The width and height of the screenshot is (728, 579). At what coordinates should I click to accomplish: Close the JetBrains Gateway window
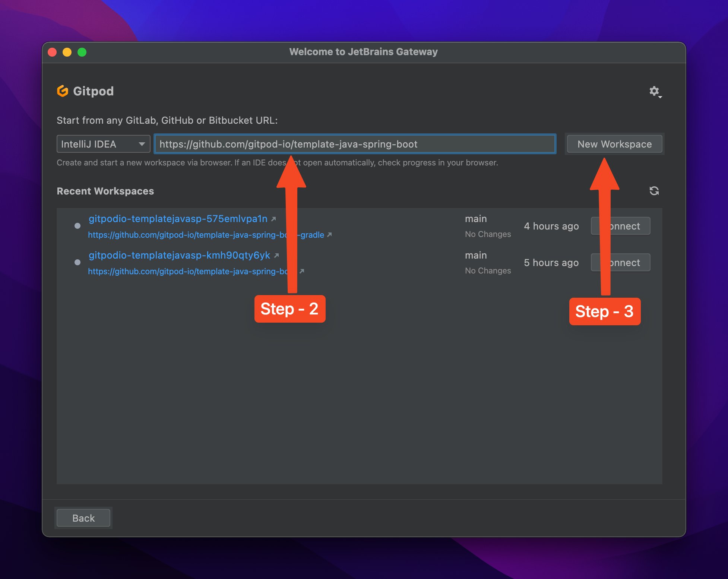click(52, 52)
